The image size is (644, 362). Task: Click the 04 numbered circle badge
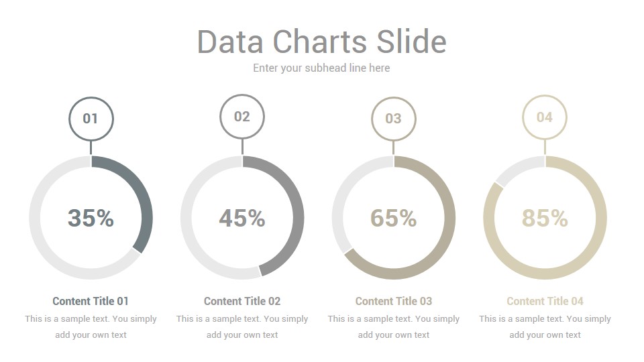tap(545, 117)
